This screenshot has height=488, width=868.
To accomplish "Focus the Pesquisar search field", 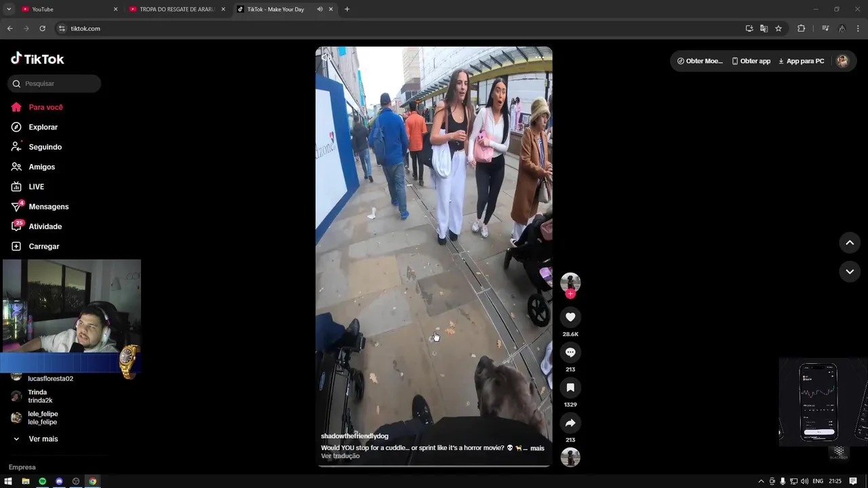I will (x=54, y=83).
